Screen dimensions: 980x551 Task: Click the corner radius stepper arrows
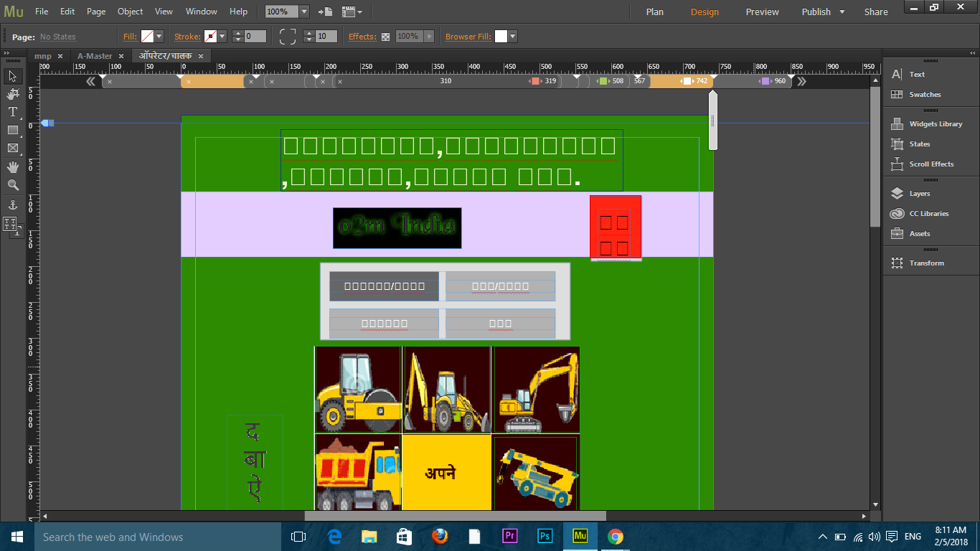308,36
